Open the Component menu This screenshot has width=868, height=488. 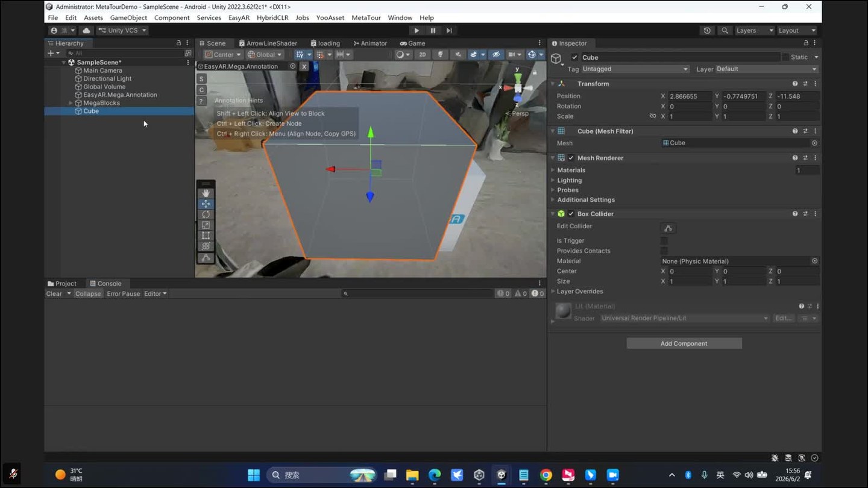172,18
